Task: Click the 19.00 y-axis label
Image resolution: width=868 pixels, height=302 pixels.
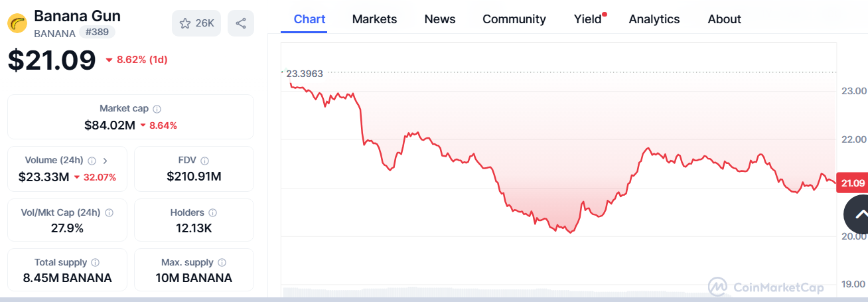Action: 854,284
